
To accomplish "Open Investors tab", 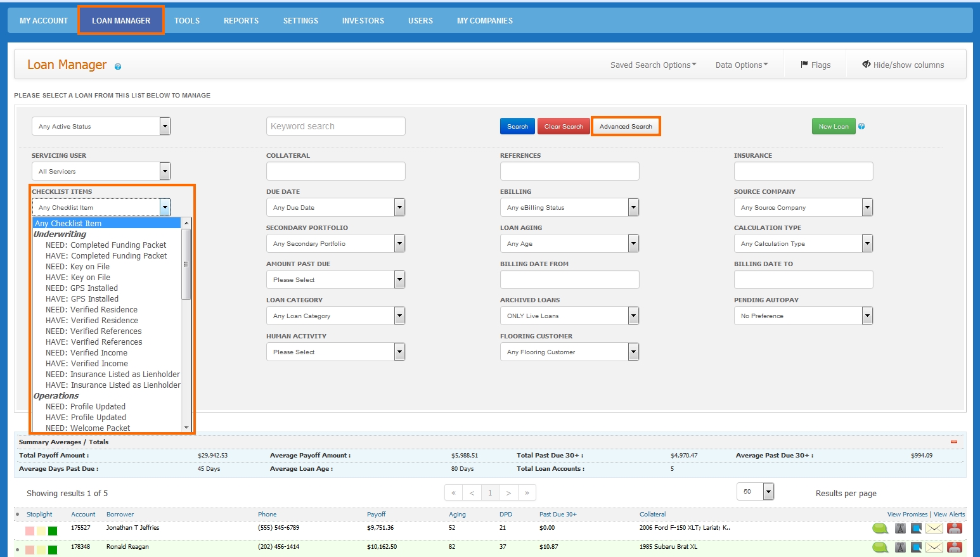I will coord(363,20).
